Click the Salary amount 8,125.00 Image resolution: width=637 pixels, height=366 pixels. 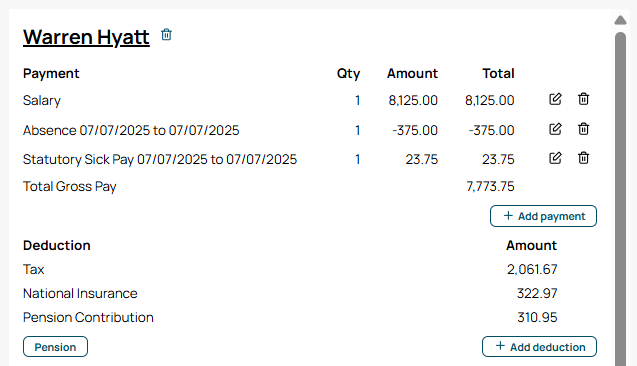click(x=413, y=100)
